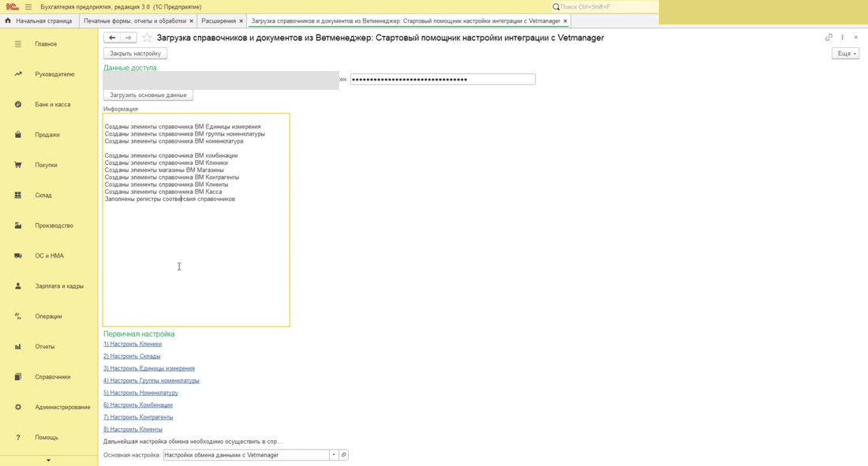The height and width of the screenshot is (466, 868).
Task: Click the Основная настройка input field
Action: pyautogui.click(x=246, y=455)
